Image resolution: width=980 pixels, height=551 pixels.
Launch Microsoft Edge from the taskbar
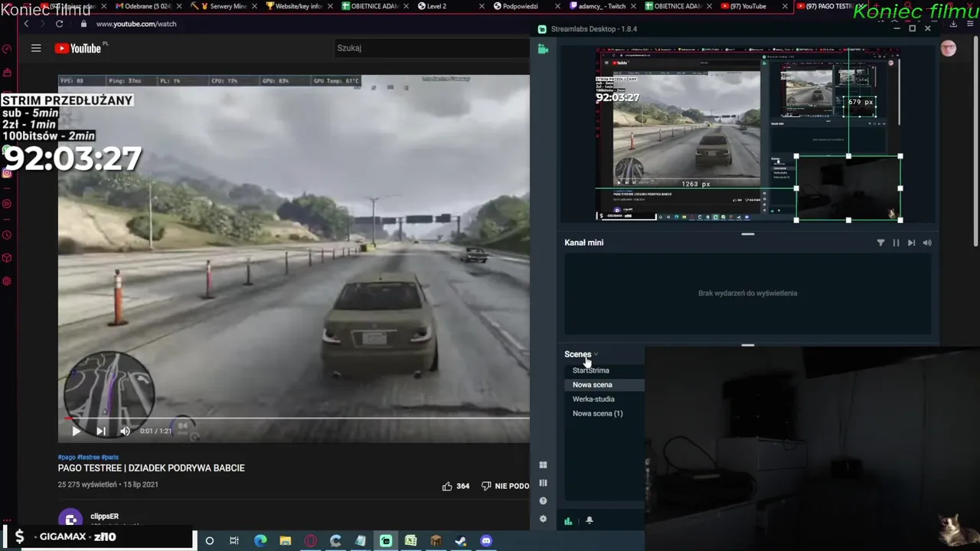point(260,541)
